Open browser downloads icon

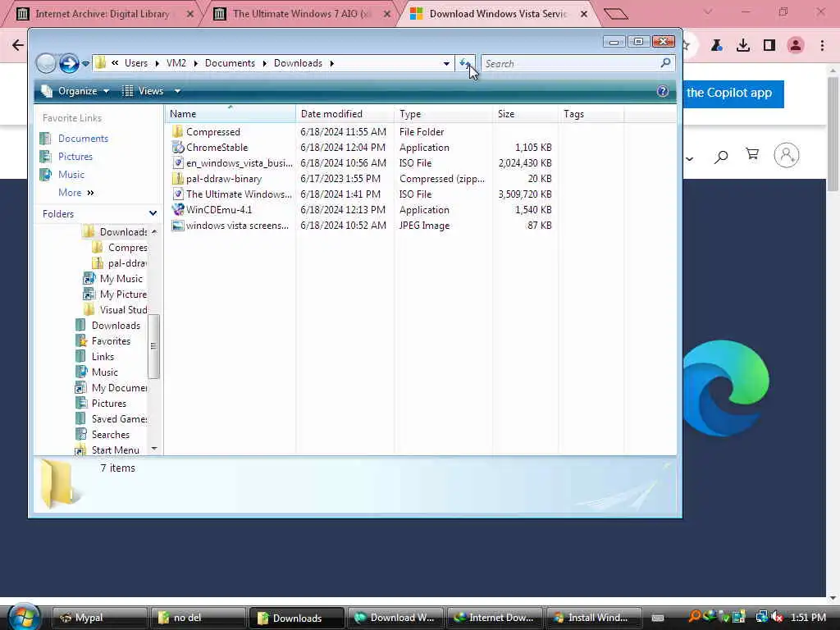[742, 46]
